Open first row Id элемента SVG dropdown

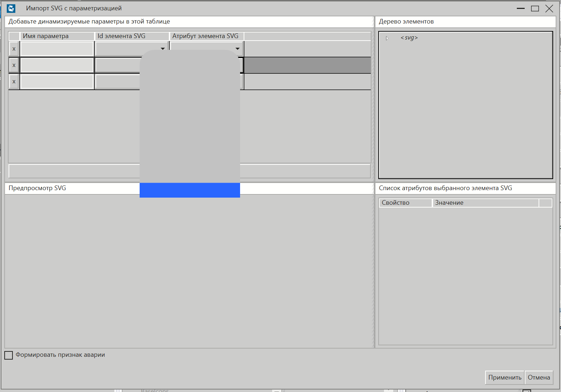click(162, 49)
